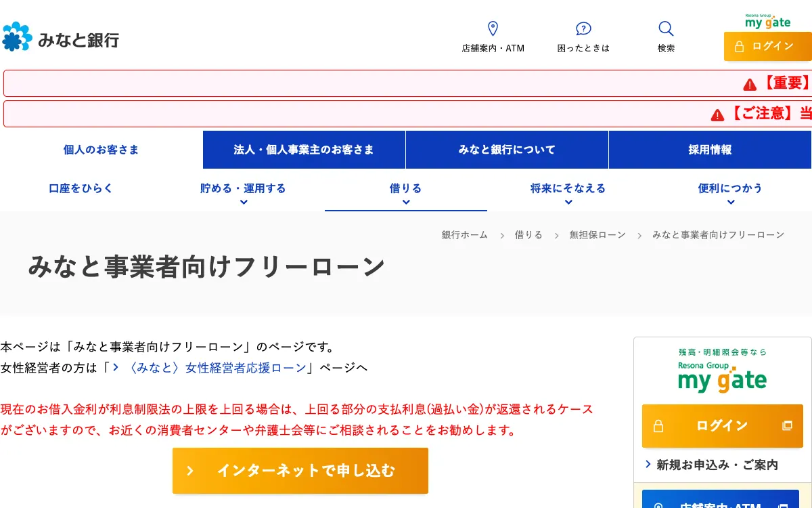Select the 法人・個人事業主のお客さま tab
812x508 pixels.
pos(304,150)
